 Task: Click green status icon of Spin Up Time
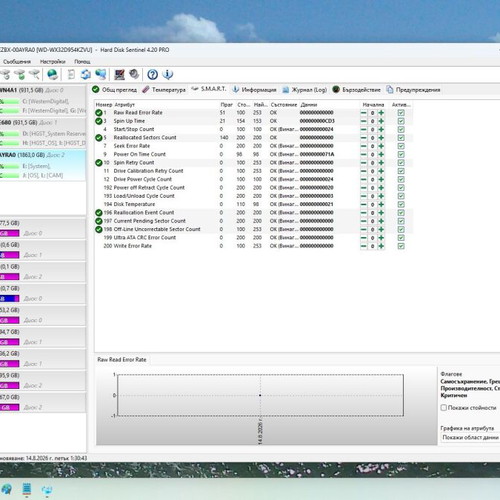coord(99,121)
